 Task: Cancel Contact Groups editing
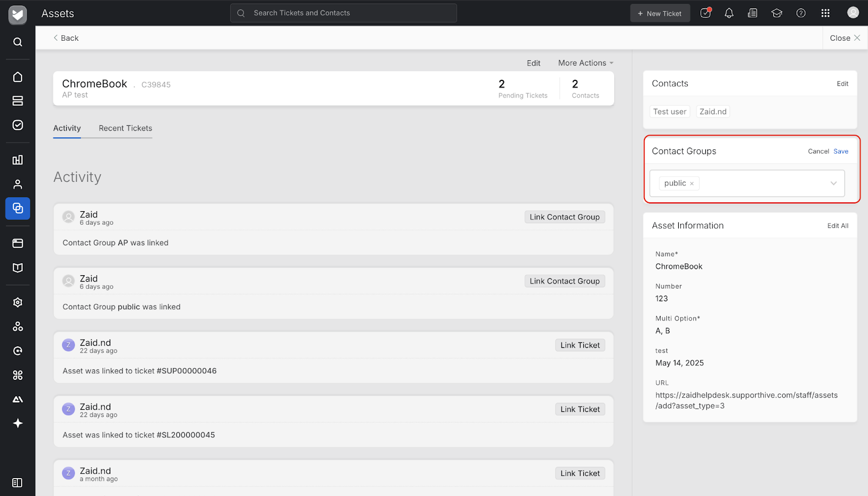click(x=818, y=151)
